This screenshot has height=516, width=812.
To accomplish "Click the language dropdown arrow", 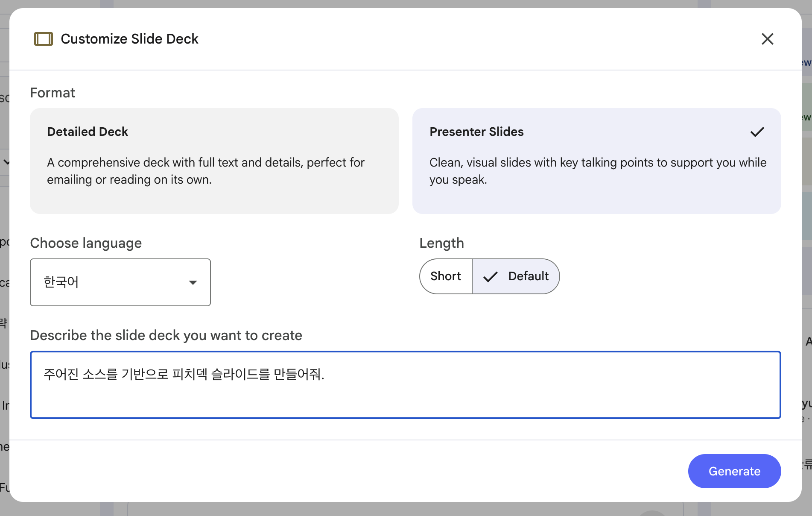I will [193, 282].
